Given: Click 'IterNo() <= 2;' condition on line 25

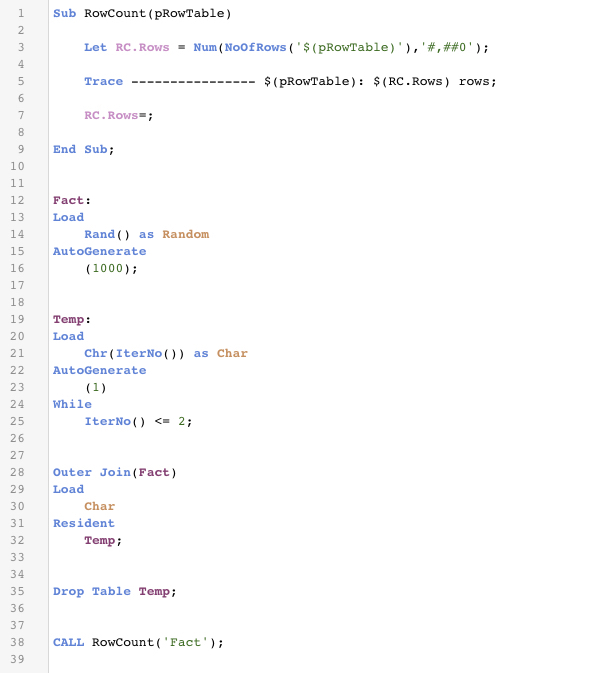Looking at the screenshot, I should point(138,421).
